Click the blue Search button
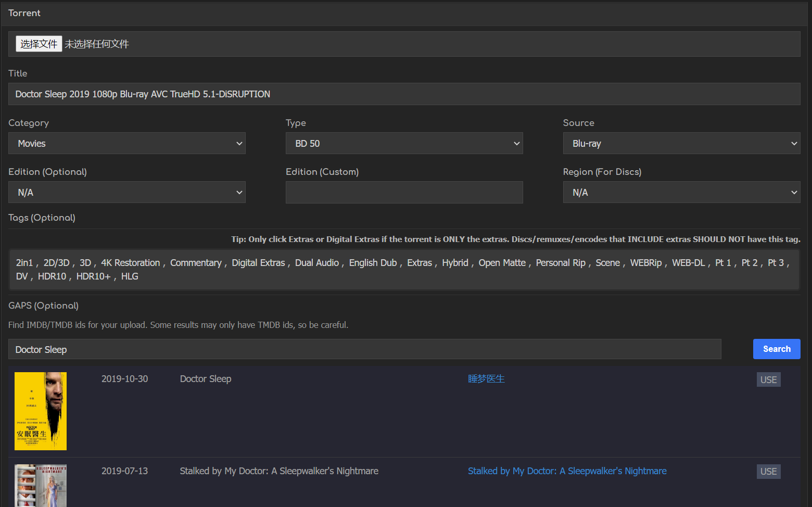The width and height of the screenshot is (812, 507). (x=777, y=349)
